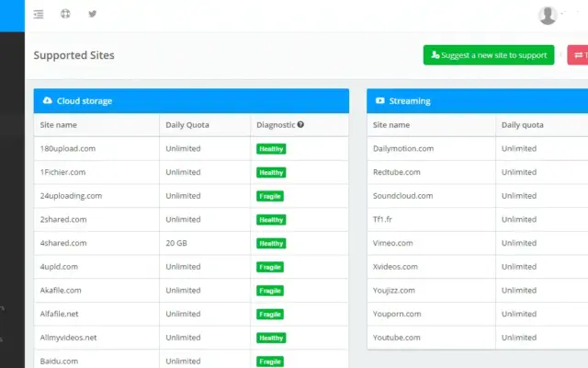Click Streaming Site name column header

(x=391, y=125)
